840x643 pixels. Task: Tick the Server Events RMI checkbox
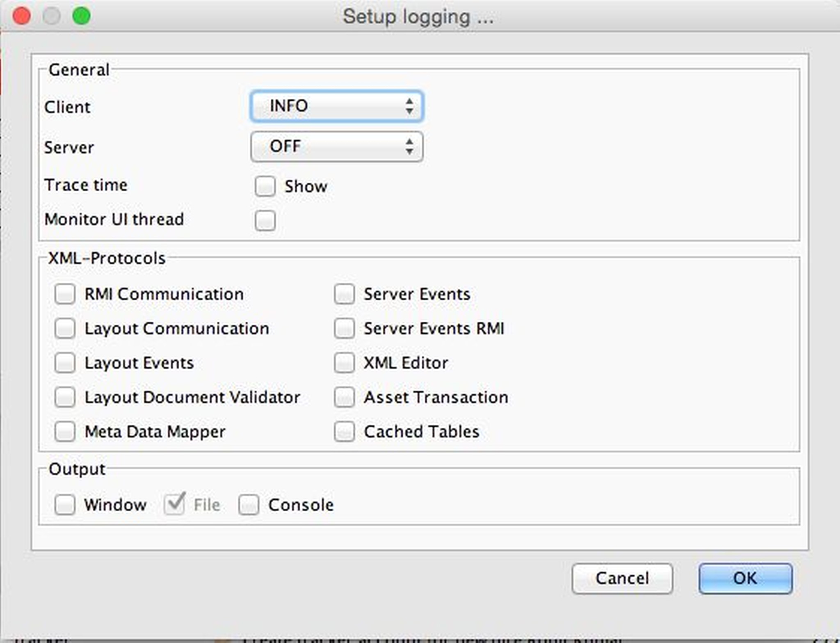[344, 329]
